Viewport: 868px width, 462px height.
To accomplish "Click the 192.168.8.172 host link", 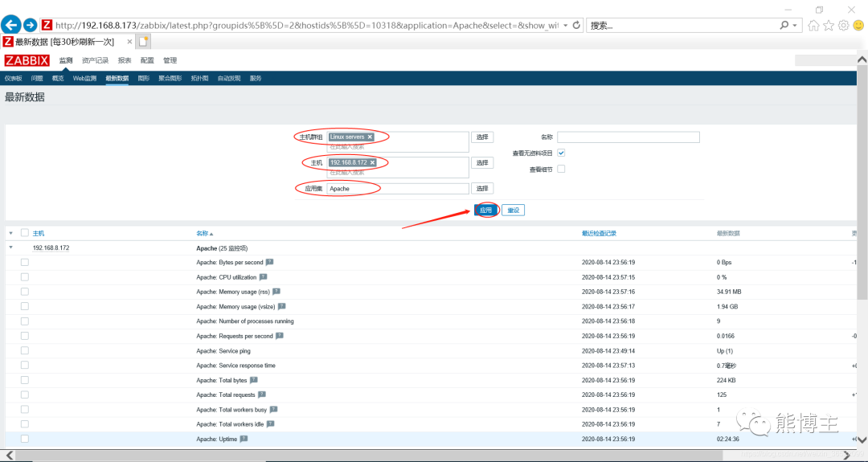I will (51, 248).
